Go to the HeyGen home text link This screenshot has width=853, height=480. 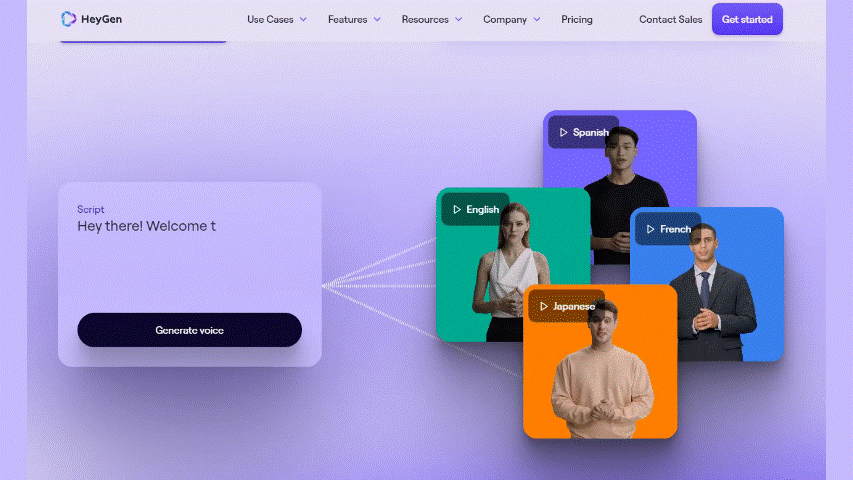point(101,19)
